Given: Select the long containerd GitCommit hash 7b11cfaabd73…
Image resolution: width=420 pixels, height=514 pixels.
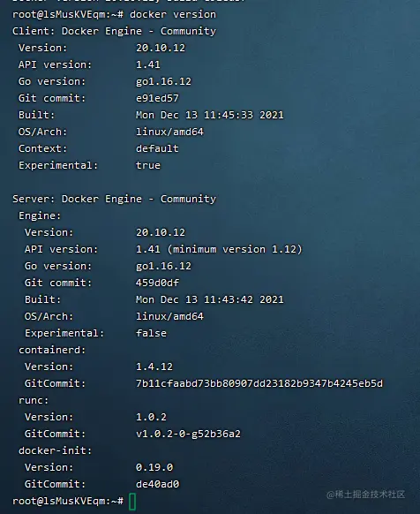Looking at the screenshot, I should pyautogui.click(x=259, y=383).
